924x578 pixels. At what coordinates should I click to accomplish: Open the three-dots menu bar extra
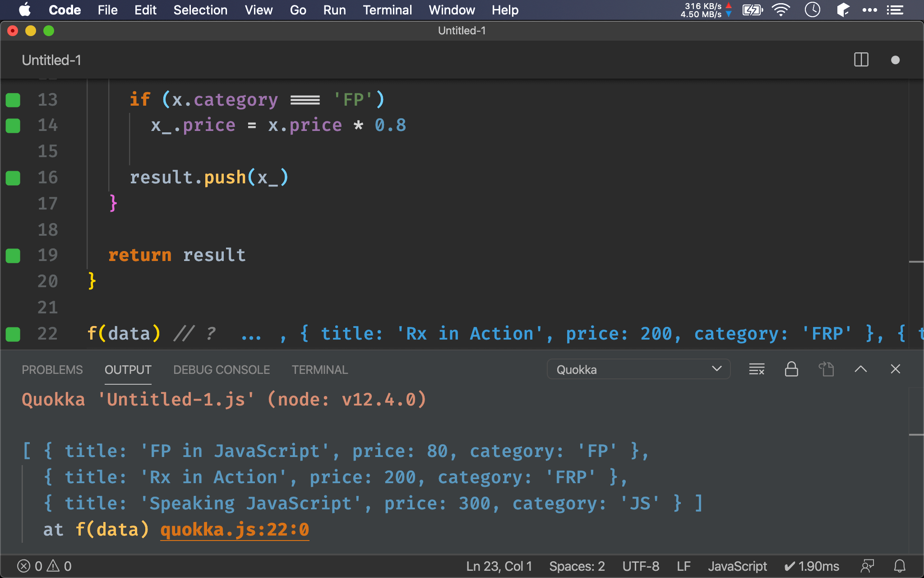click(869, 10)
